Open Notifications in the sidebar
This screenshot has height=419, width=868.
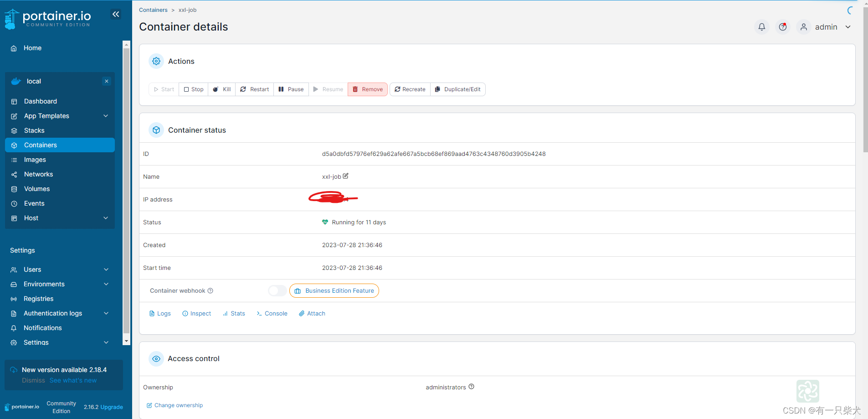[60, 328]
